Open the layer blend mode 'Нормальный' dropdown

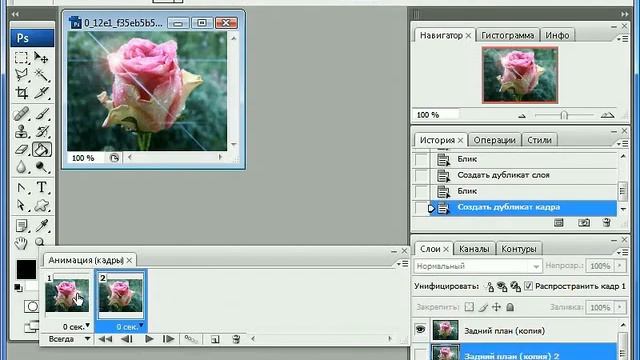pyautogui.click(x=478, y=266)
